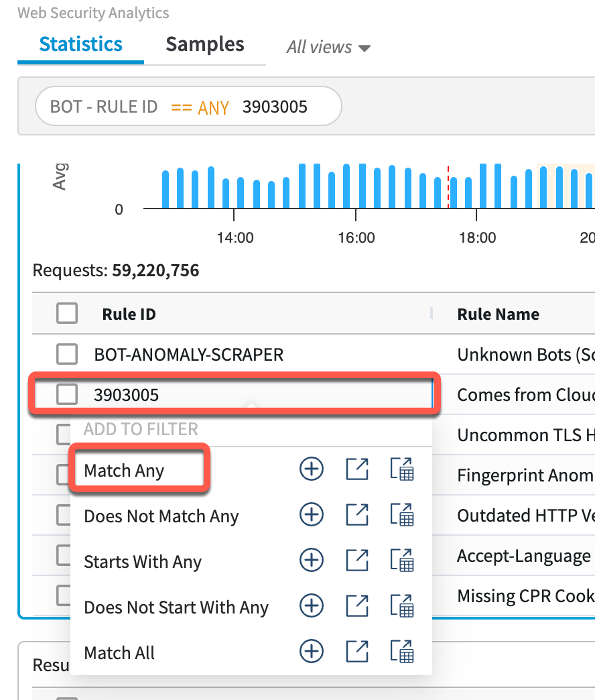Click open-in-new-view icon for Starts With Any
Screen dimensions: 595x700
(x=357, y=561)
